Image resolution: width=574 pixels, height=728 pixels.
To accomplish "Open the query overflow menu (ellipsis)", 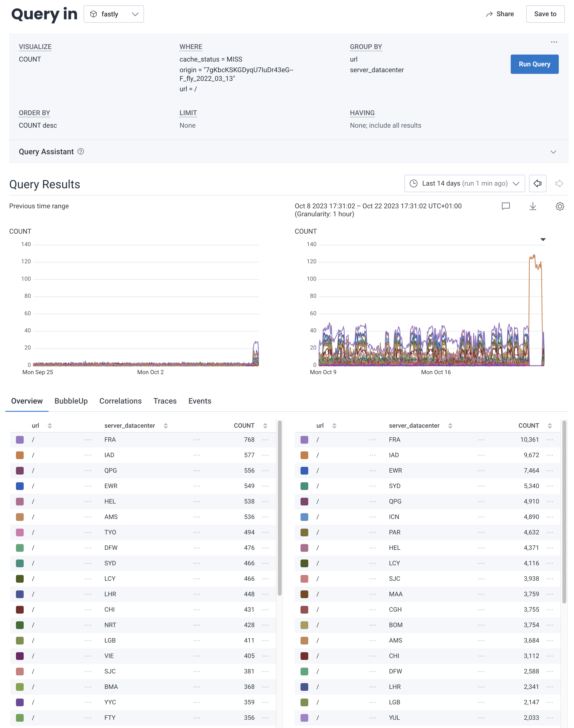I will click(x=554, y=42).
